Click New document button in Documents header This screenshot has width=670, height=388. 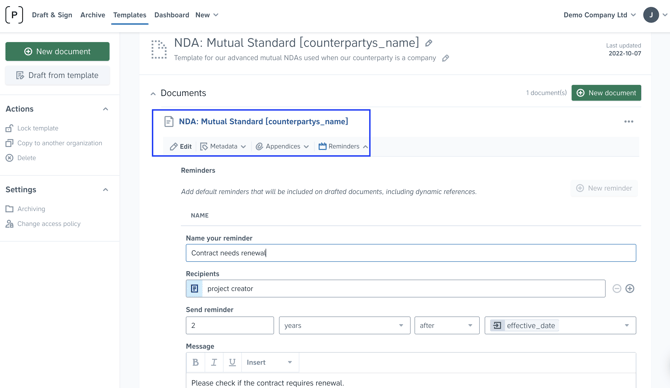[606, 93]
